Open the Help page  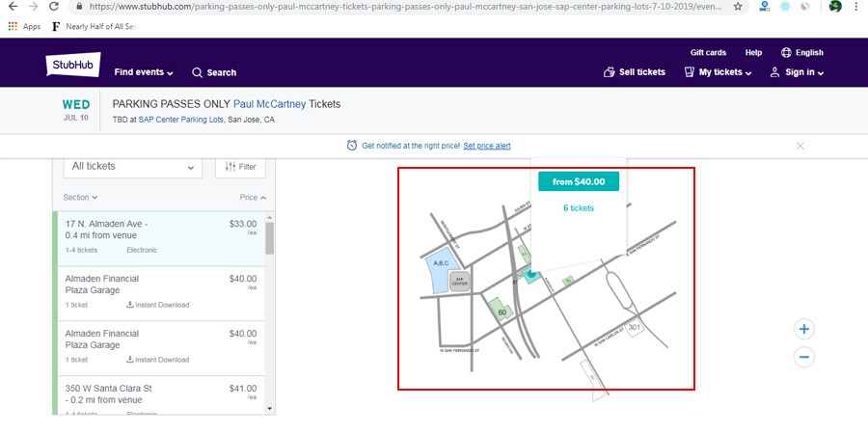pyautogui.click(x=753, y=52)
